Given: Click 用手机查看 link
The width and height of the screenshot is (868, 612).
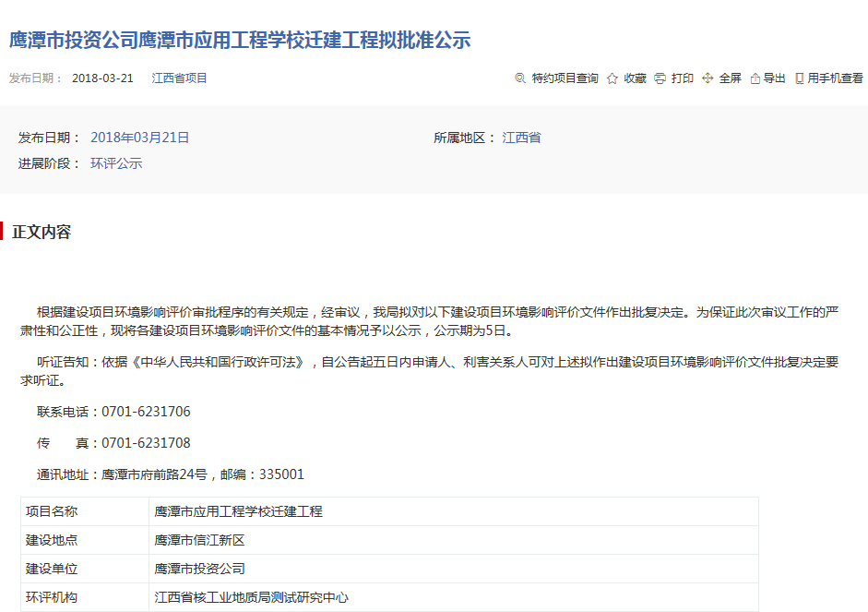Looking at the screenshot, I should point(836,78).
